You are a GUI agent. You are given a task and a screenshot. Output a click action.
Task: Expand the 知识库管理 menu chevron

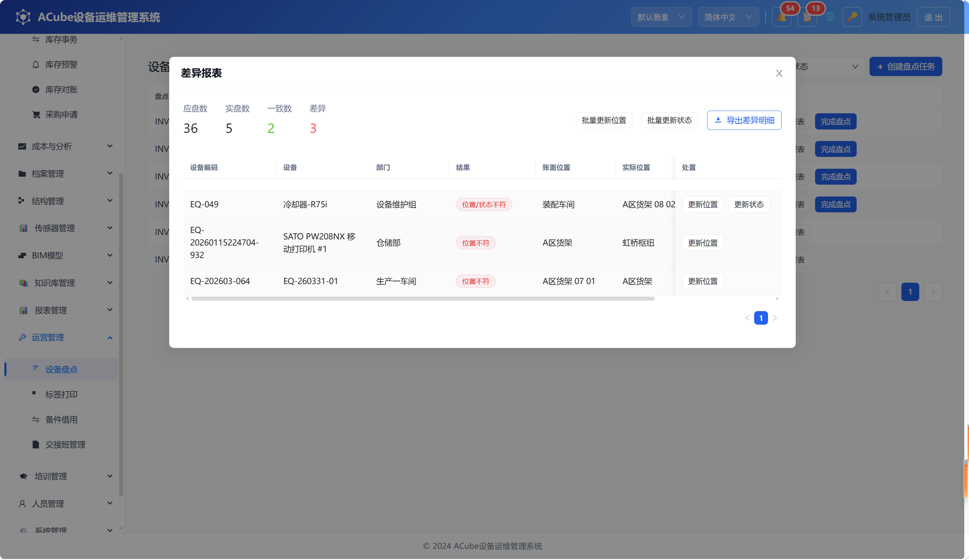110,282
